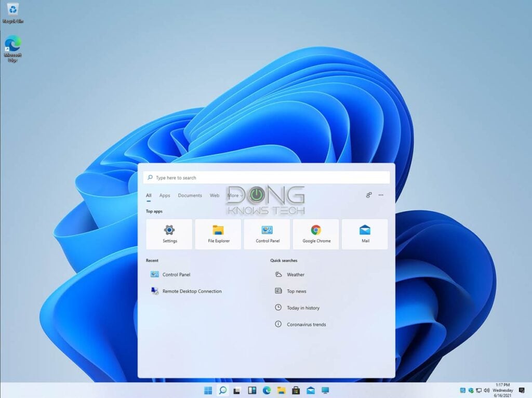The width and height of the screenshot is (532, 398).
Task: Click the Search magnifier in the taskbar
Action: (x=222, y=391)
